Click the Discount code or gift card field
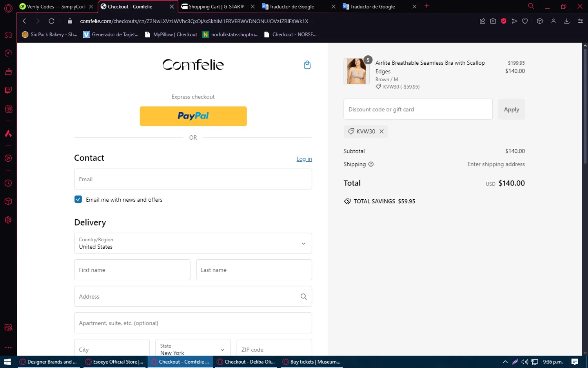 418,109
